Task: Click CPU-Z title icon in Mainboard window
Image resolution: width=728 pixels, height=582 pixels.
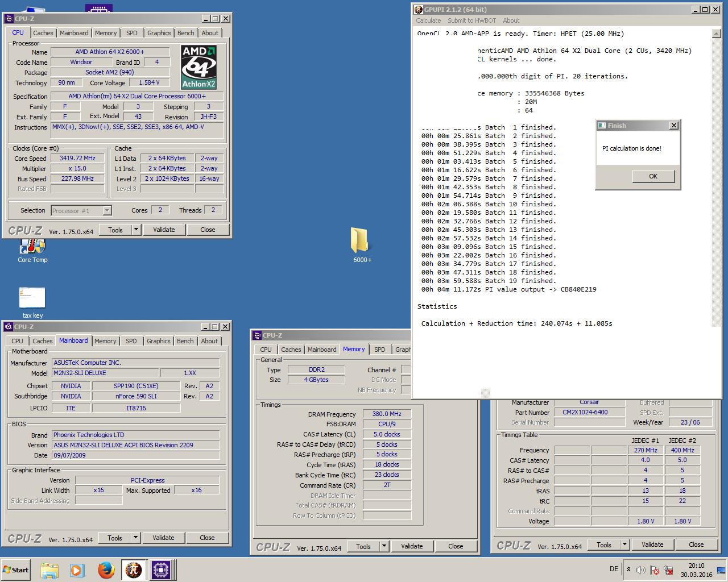Action: point(9,327)
